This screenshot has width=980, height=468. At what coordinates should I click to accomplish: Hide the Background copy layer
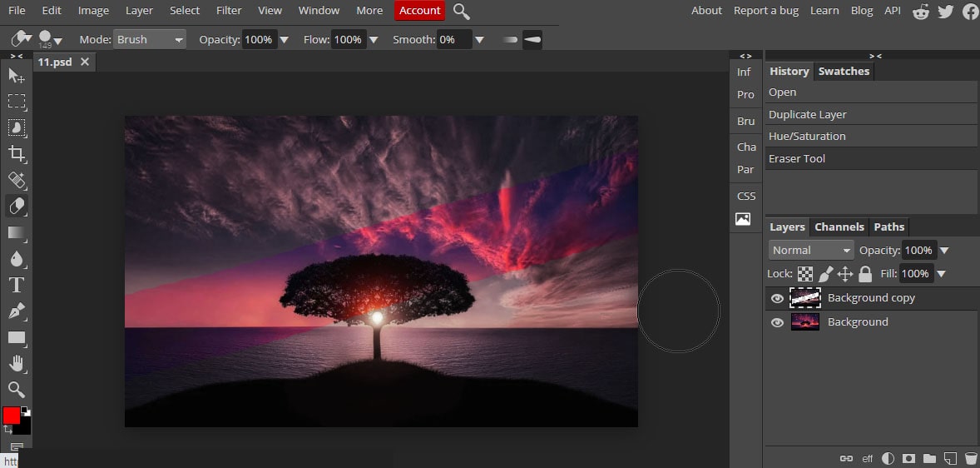(777, 298)
